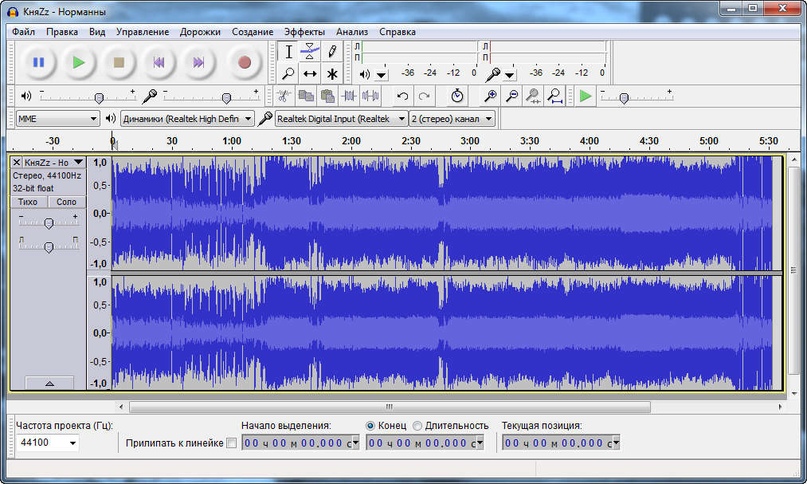
Task: Open the Управление menu
Action: [143, 31]
